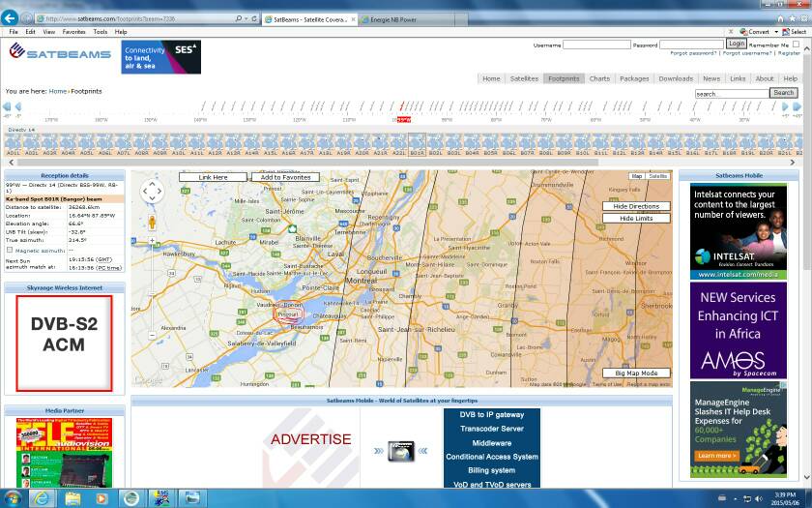Switch map to Map view

636,176
